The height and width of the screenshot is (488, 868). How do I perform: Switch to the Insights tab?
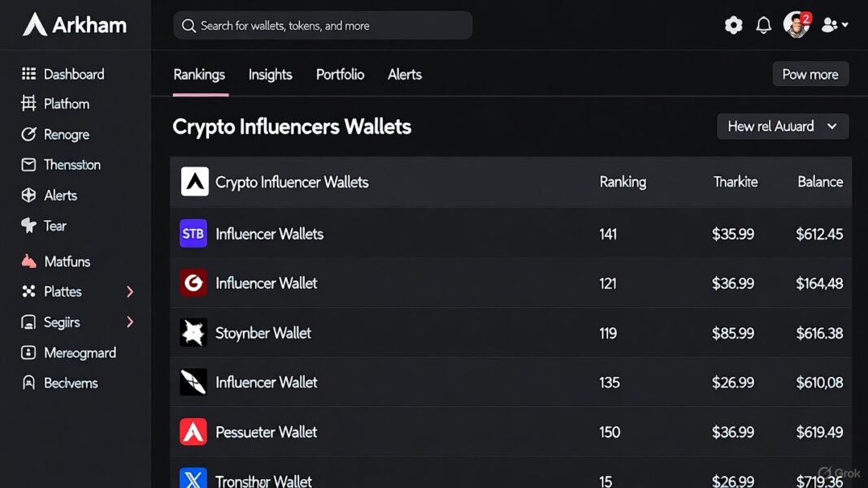click(270, 75)
